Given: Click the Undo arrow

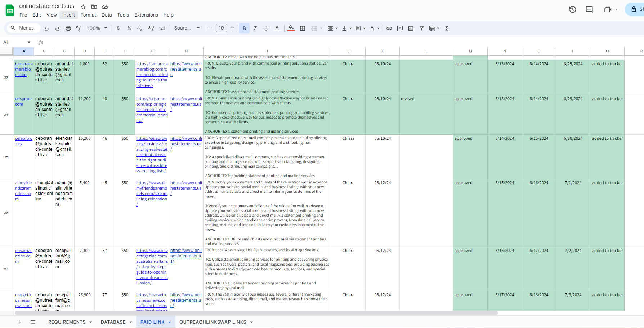Looking at the screenshot, I should (46, 28).
